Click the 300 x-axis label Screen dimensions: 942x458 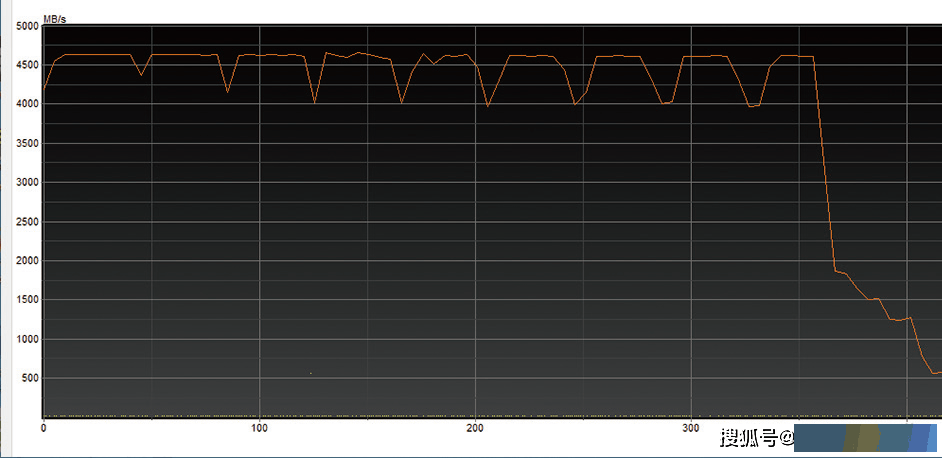pyautogui.click(x=691, y=429)
